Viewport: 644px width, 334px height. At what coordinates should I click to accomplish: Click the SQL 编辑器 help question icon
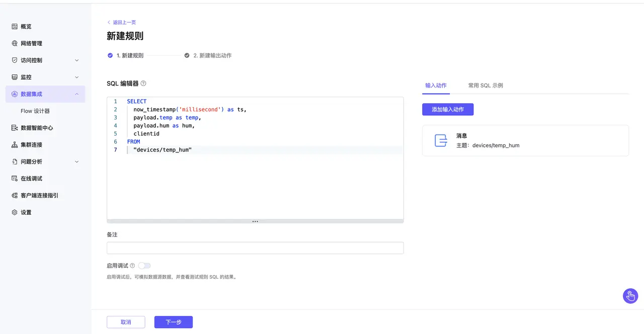pos(143,83)
